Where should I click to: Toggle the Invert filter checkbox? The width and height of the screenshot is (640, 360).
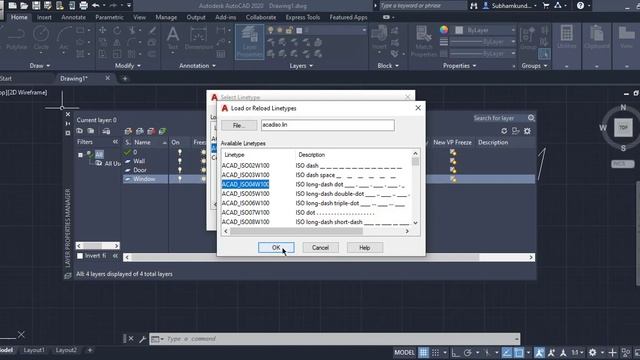[x=80, y=256]
